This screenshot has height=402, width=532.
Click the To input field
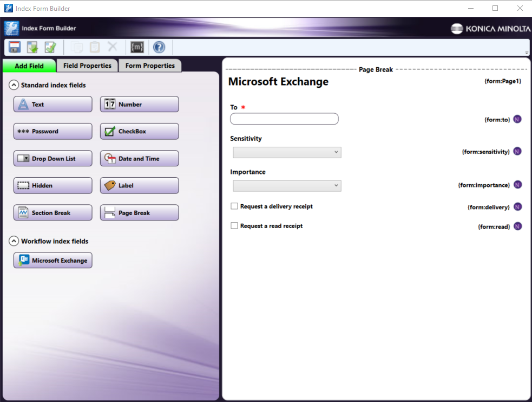point(284,119)
